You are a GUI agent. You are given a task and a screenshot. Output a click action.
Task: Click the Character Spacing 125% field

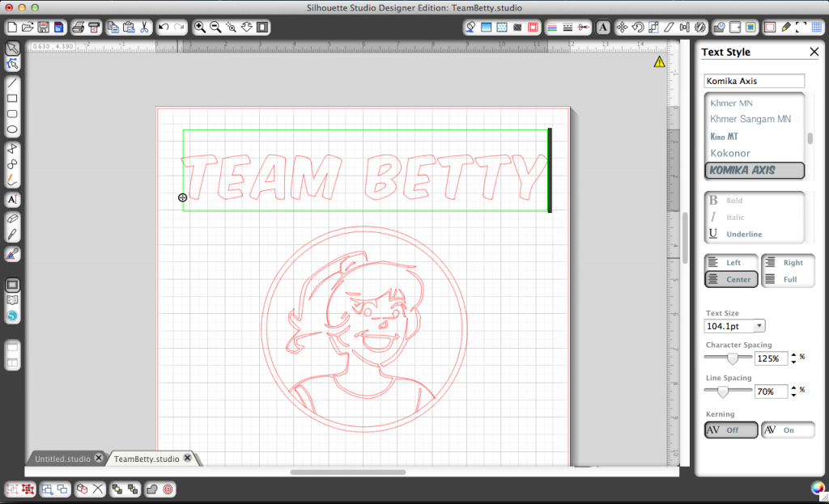point(771,358)
